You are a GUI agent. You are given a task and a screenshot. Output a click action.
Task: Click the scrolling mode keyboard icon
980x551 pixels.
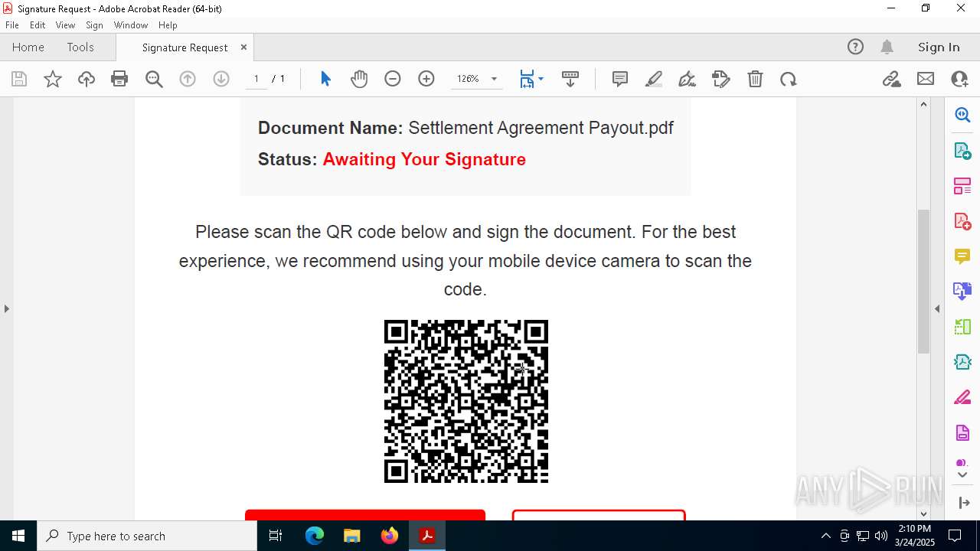[570, 79]
